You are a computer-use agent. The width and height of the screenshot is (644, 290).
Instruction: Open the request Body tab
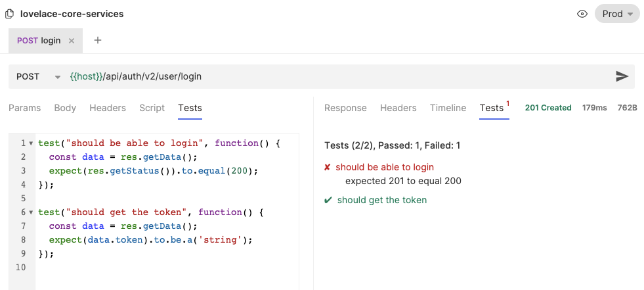65,108
